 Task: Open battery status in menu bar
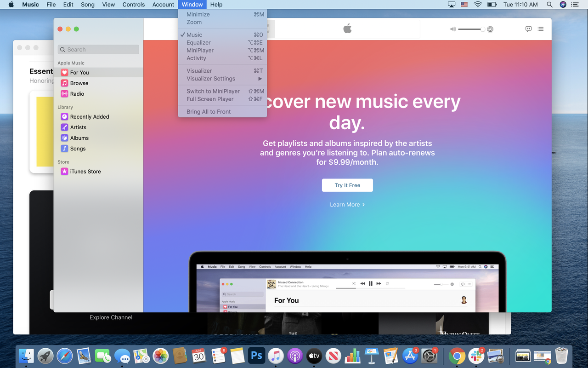click(492, 5)
